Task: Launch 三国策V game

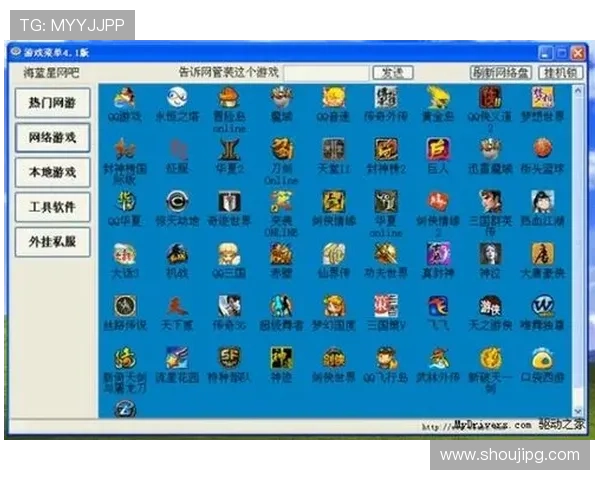Action: [386, 306]
